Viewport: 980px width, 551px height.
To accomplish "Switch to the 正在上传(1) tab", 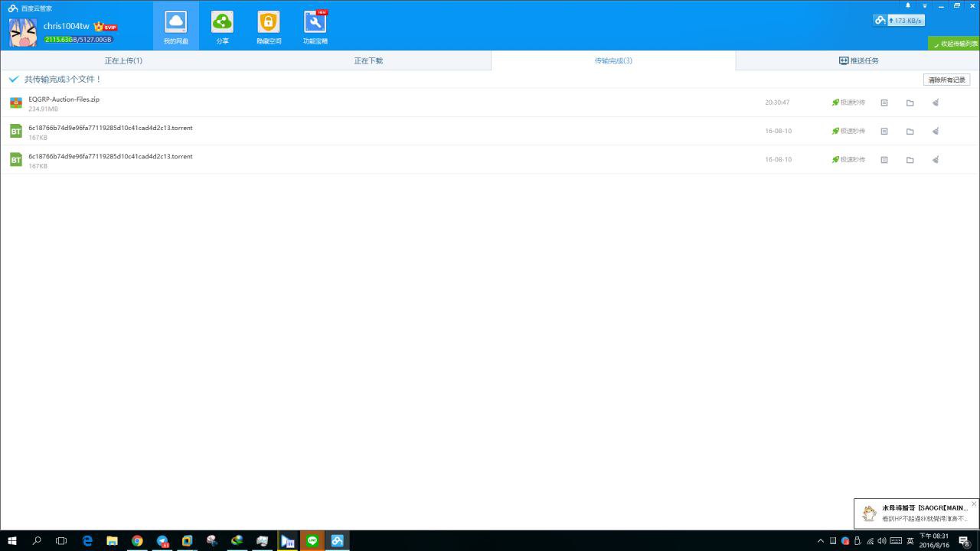I will [x=123, y=60].
